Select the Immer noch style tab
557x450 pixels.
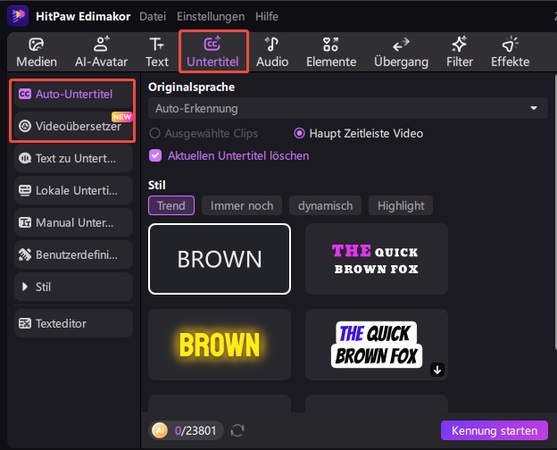pos(242,205)
